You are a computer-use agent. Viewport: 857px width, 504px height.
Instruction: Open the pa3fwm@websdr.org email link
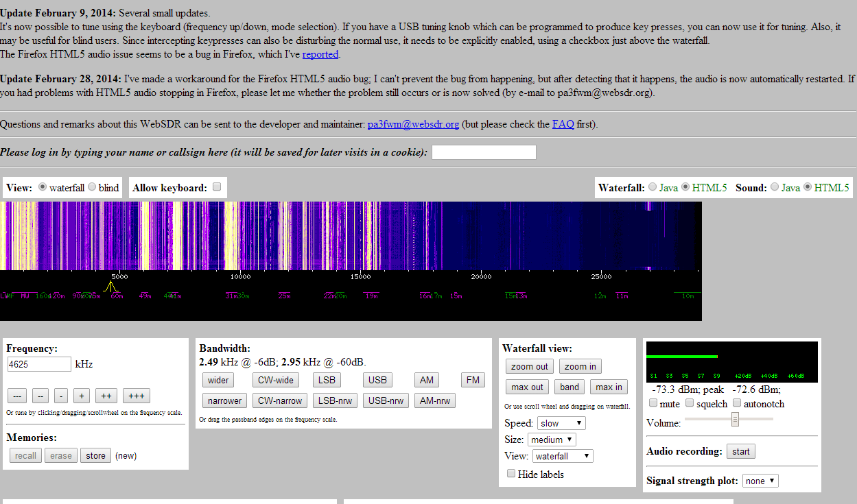click(x=413, y=124)
